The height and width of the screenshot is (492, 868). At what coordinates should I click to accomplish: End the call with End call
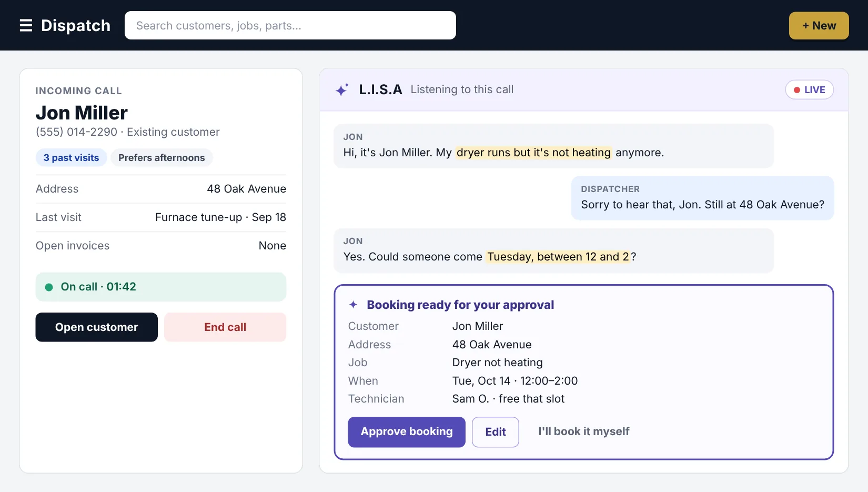point(225,327)
